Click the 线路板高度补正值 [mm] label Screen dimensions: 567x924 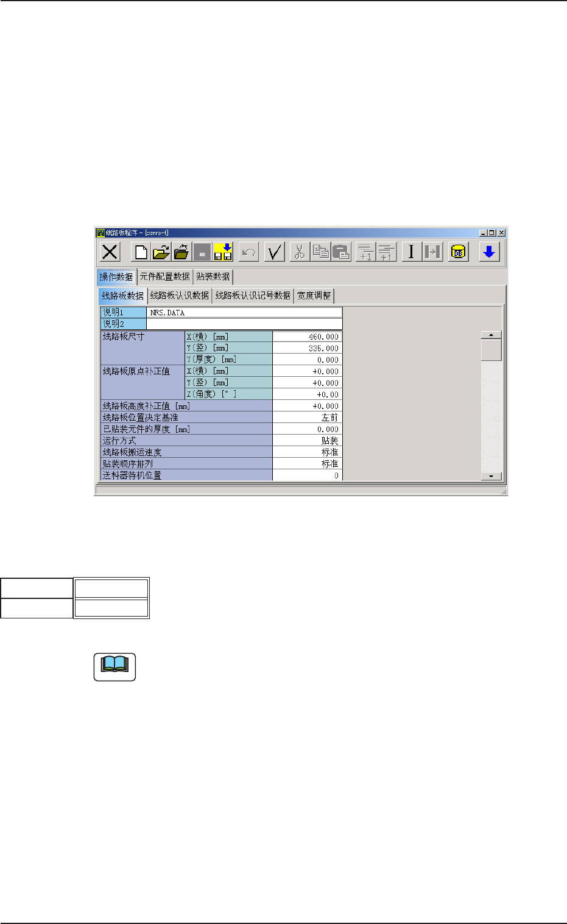point(186,406)
